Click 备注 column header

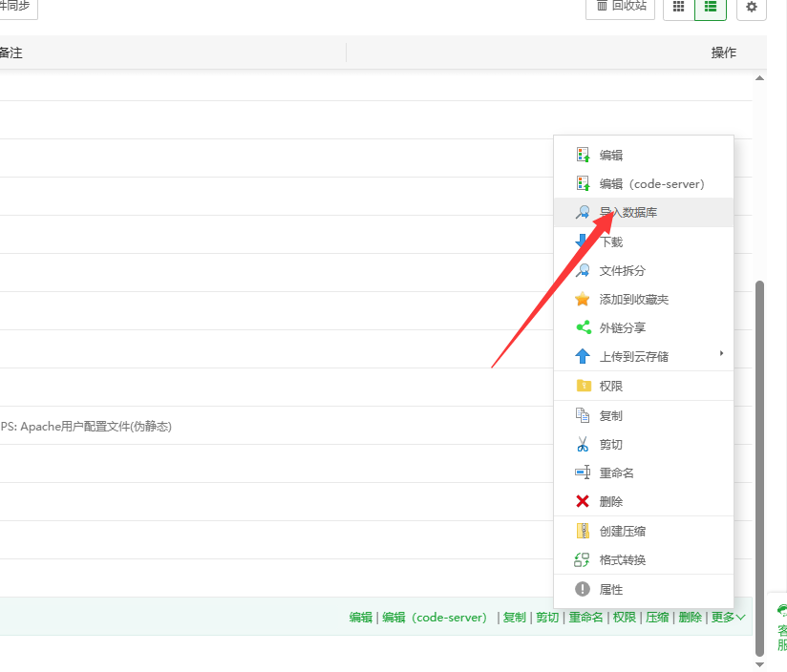(x=11, y=52)
